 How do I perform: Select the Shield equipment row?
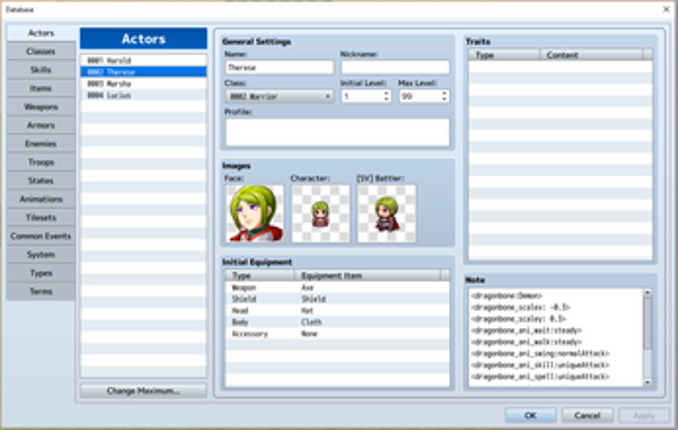(x=337, y=299)
